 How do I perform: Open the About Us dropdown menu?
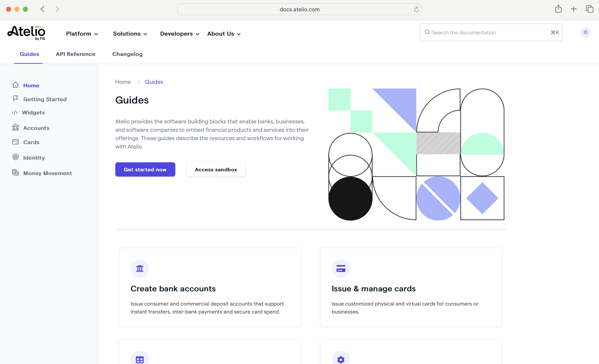(x=224, y=34)
